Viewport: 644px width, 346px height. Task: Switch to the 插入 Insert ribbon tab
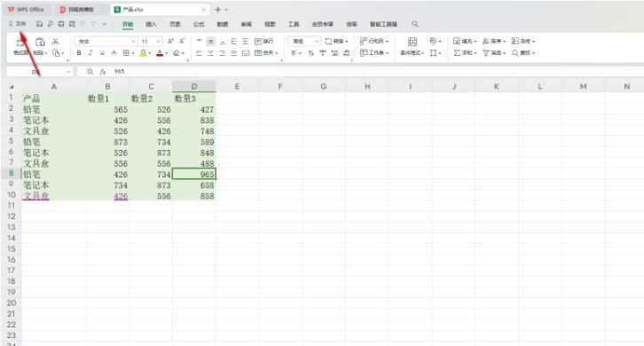click(151, 24)
